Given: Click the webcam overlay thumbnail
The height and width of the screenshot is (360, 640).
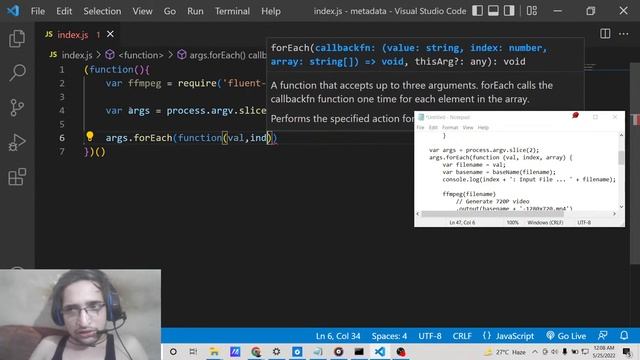Looking at the screenshot, I should [x=80, y=314].
